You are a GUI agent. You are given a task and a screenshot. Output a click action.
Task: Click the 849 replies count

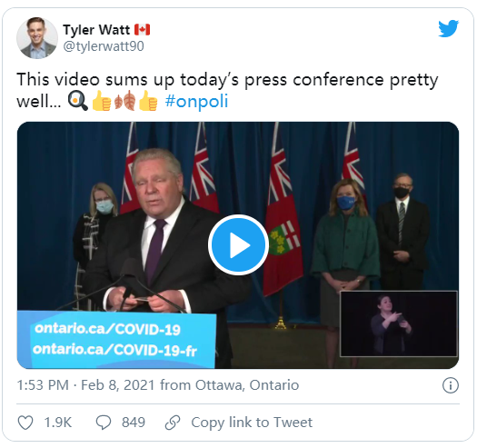click(134, 423)
